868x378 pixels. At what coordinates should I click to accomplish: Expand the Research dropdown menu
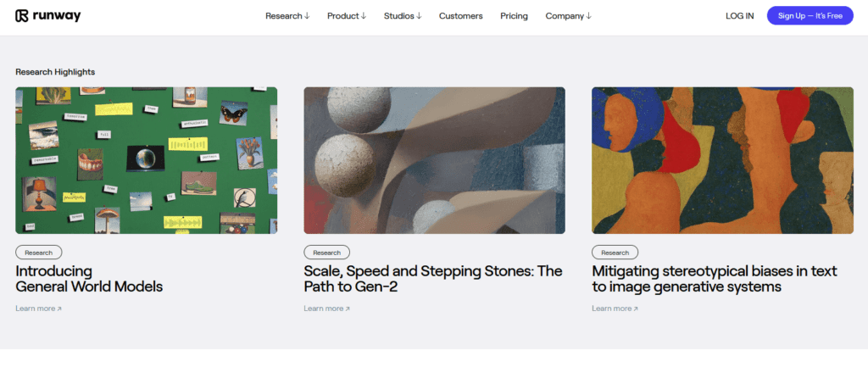287,16
